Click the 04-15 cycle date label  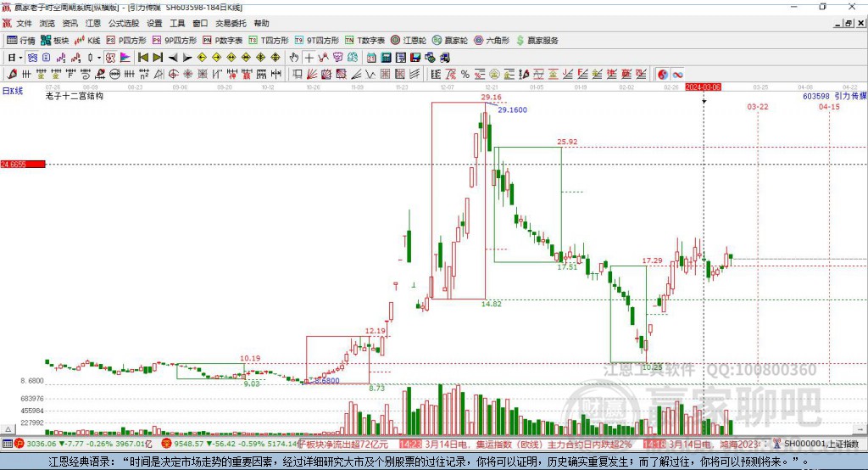[829, 106]
